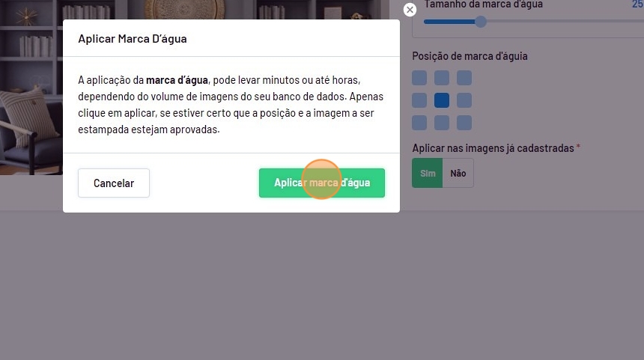Close the dialog with the X icon

pos(410,10)
